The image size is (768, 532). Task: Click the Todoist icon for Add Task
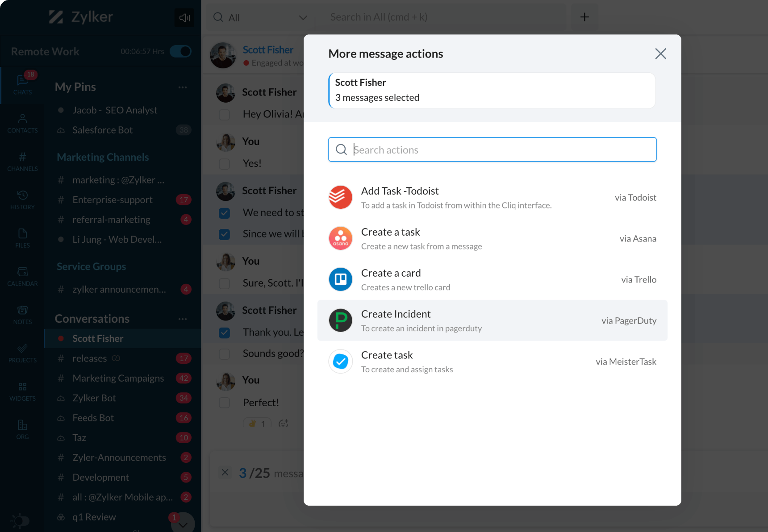coord(341,197)
